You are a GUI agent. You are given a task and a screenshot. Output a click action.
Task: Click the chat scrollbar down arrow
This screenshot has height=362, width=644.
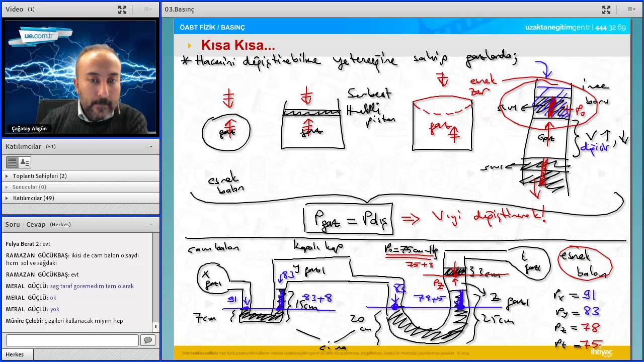[x=155, y=327]
